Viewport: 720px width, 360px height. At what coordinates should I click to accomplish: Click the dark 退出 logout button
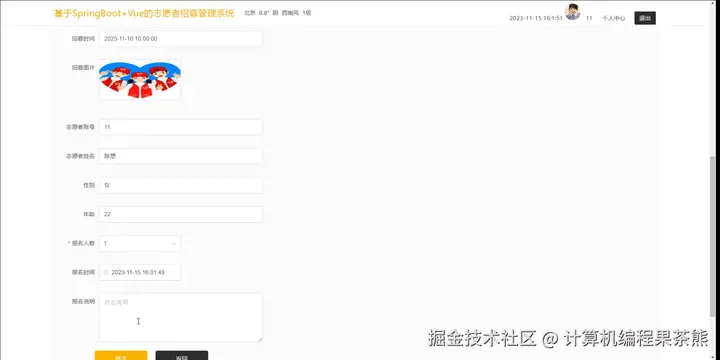pos(645,18)
